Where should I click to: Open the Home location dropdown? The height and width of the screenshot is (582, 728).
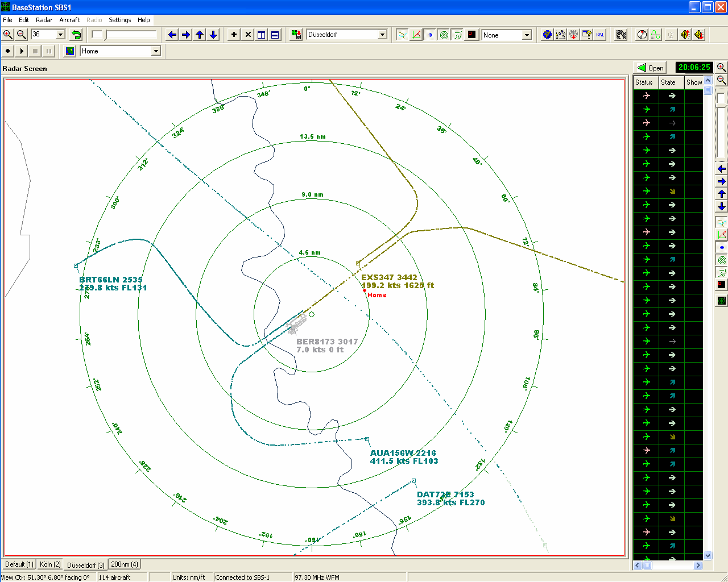[x=156, y=51]
